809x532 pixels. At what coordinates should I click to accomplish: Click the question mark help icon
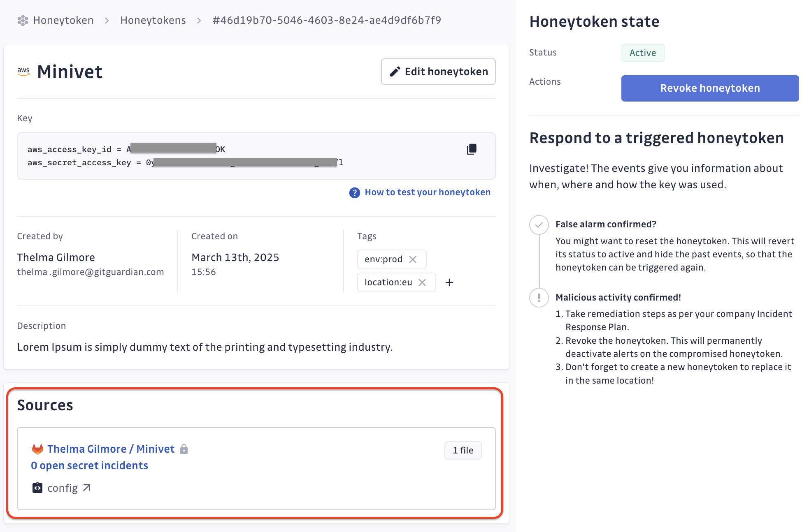[354, 192]
